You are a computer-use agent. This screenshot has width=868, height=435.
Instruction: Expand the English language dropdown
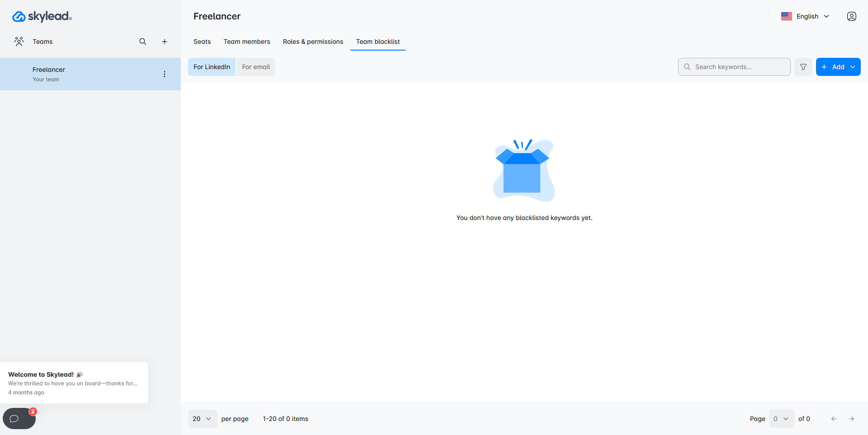click(x=806, y=16)
